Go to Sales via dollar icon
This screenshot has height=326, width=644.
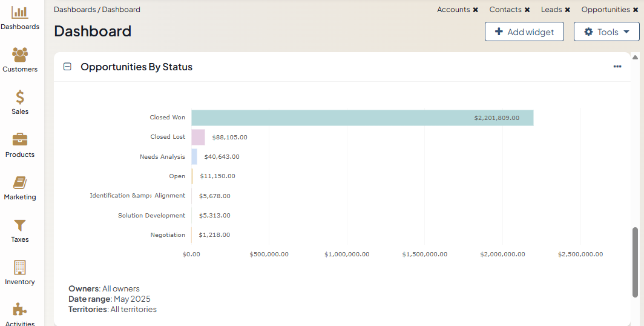(20, 98)
